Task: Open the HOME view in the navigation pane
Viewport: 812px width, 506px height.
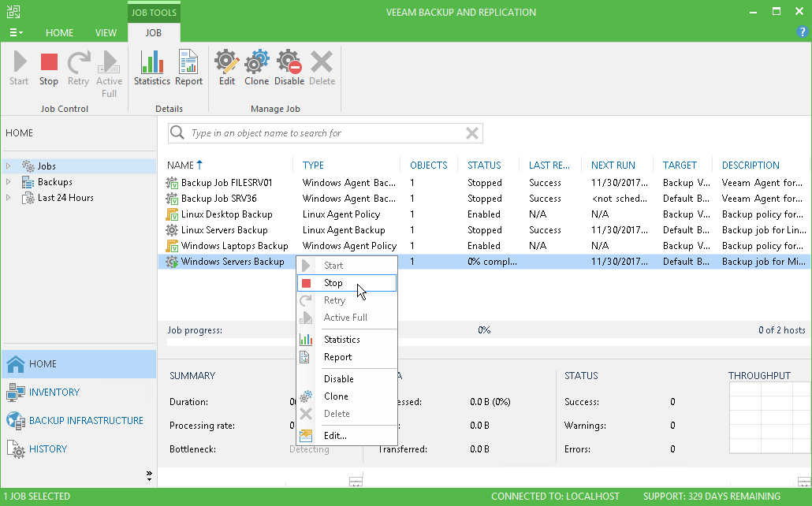Action: point(79,364)
